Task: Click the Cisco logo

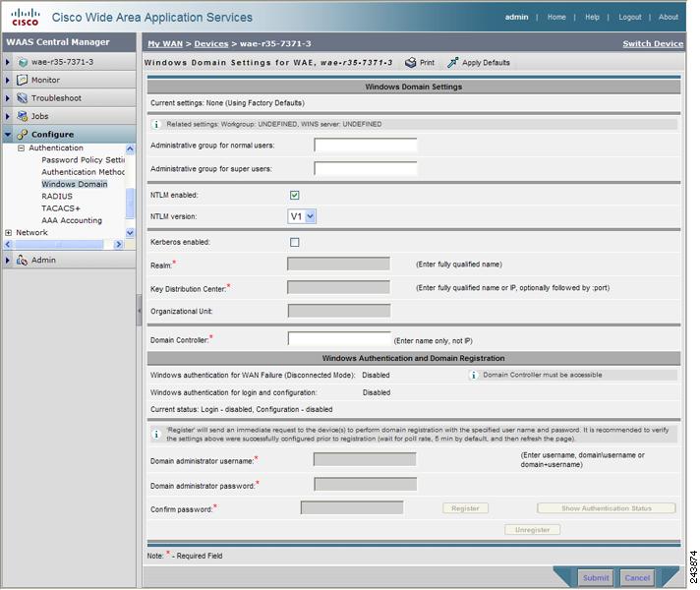Action: [x=25, y=17]
